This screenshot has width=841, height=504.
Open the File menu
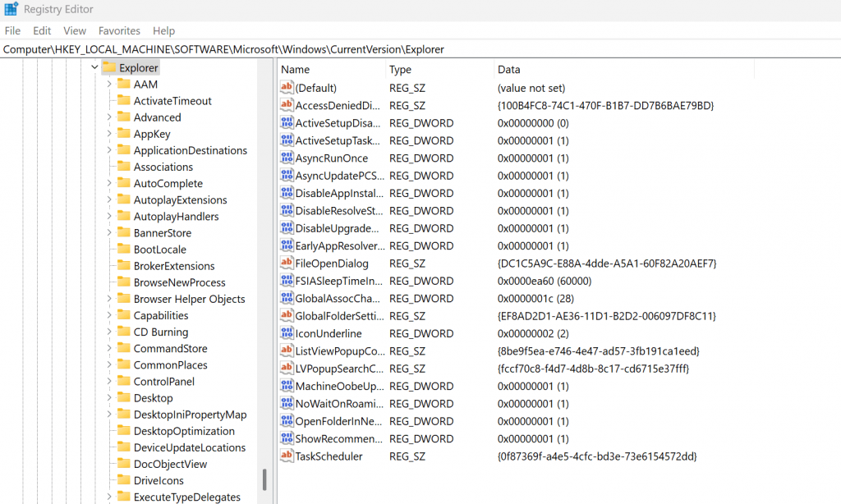point(12,30)
